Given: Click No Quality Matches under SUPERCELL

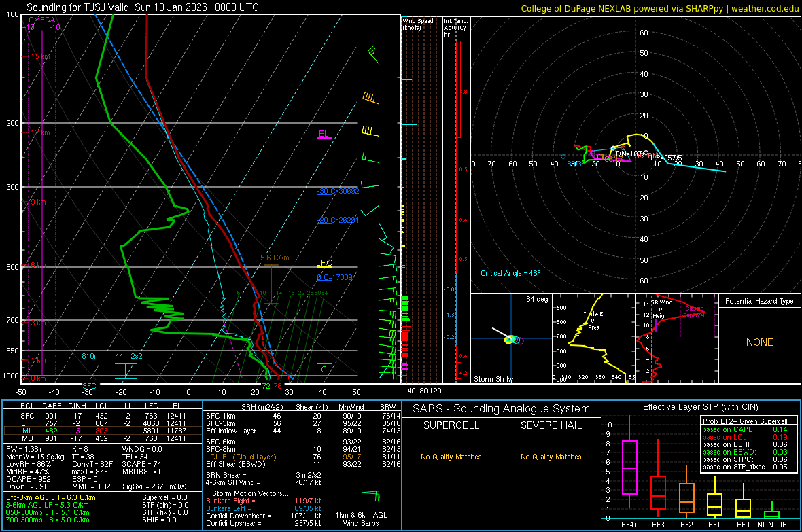Looking at the screenshot, I should click(x=451, y=457).
